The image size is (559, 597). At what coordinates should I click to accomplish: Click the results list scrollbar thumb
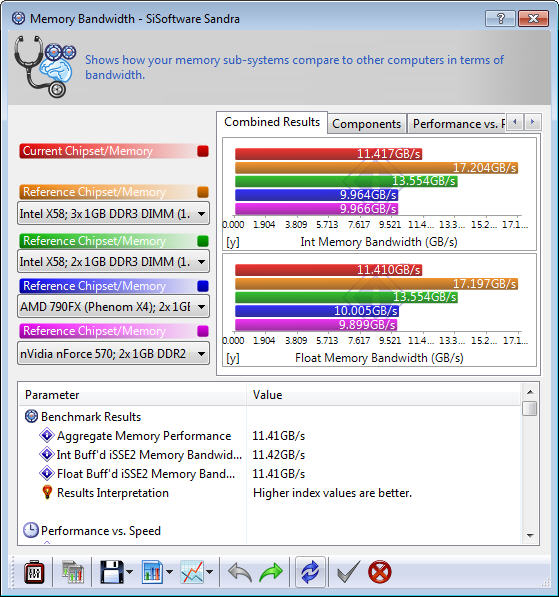coord(530,409)
